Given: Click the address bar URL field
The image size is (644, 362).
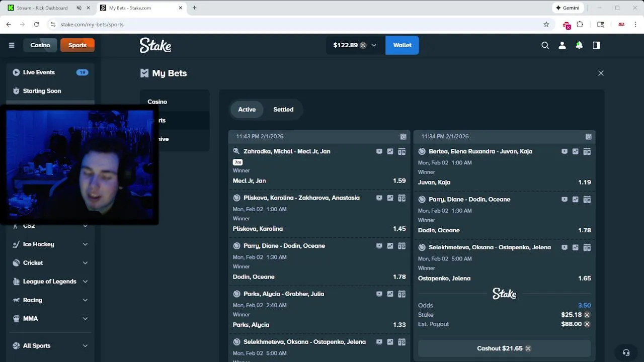Looking at the screenshot, I should click(x=297, y=24).
